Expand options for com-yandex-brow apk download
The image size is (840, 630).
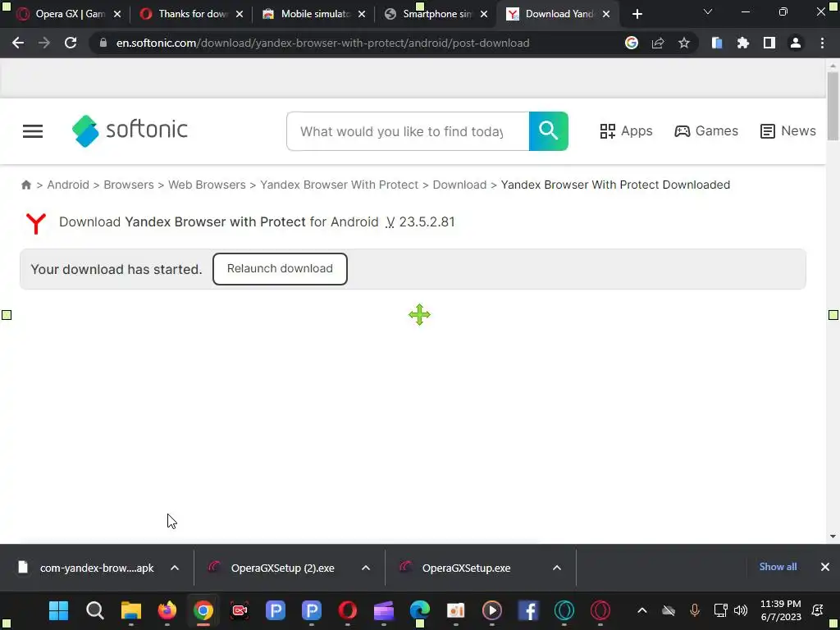[175, 568]
